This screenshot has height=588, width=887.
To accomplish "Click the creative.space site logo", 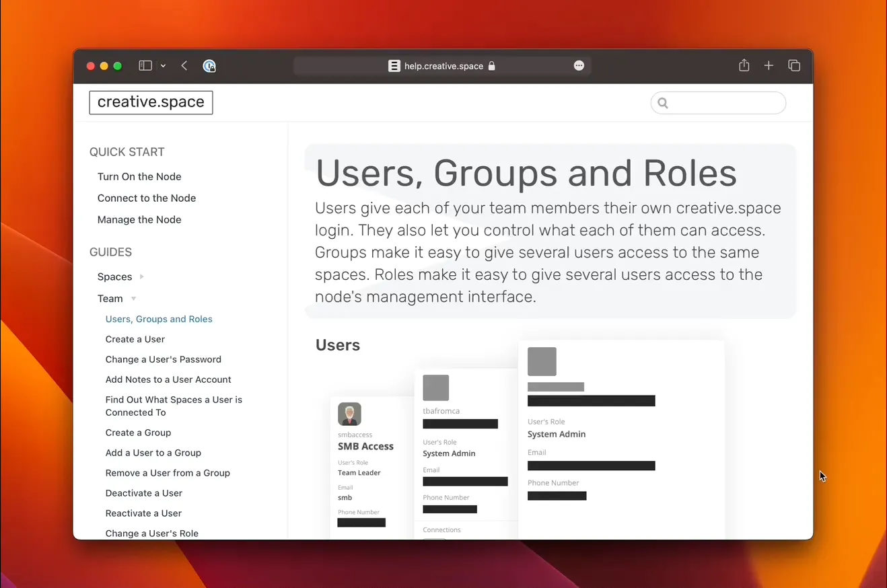I will [x=151, y=102].
